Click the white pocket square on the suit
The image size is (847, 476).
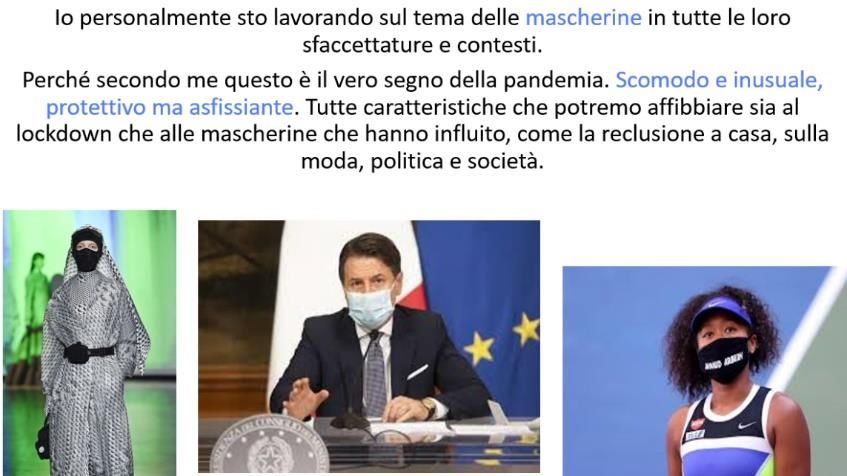[418, 372]
